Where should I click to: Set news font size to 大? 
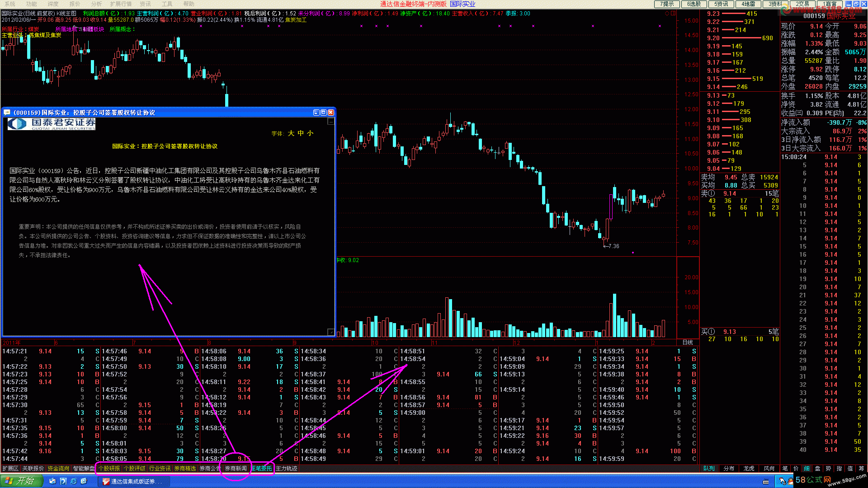point(291,133)
